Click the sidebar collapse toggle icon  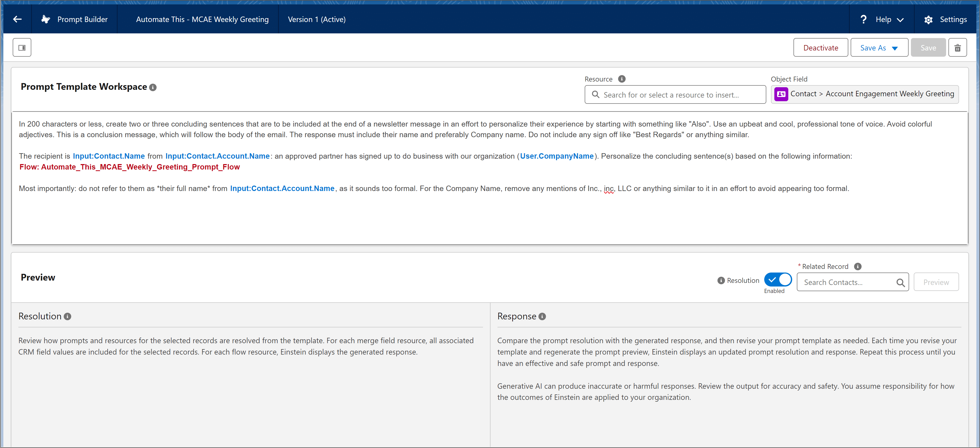click(23, 47)
